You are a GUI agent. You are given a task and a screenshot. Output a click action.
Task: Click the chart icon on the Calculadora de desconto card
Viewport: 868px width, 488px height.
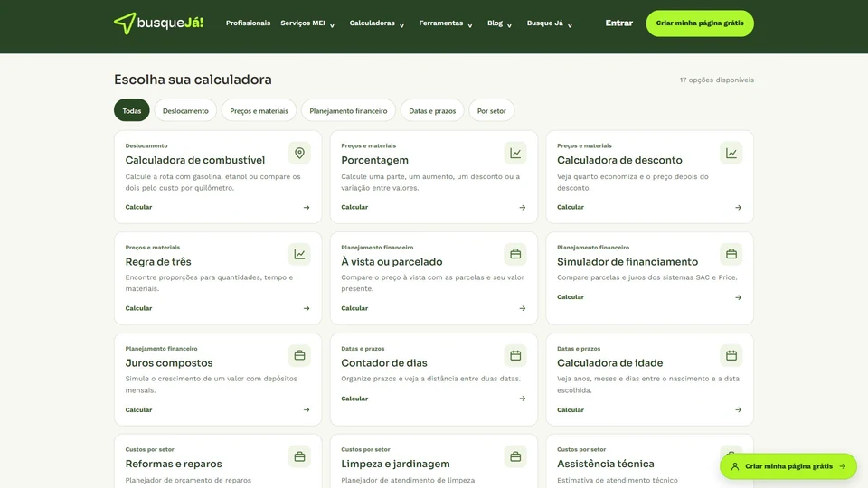click(731, 153)
